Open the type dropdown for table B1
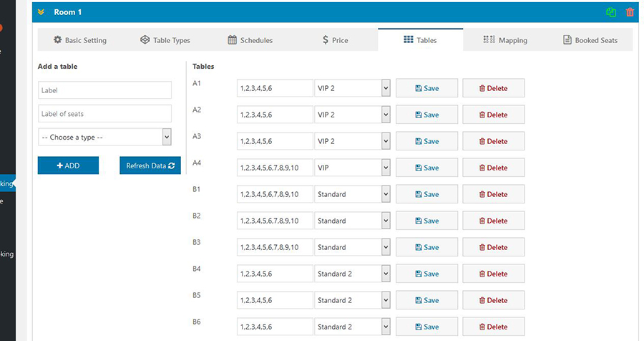644x341 pixels. click(352, 194)
